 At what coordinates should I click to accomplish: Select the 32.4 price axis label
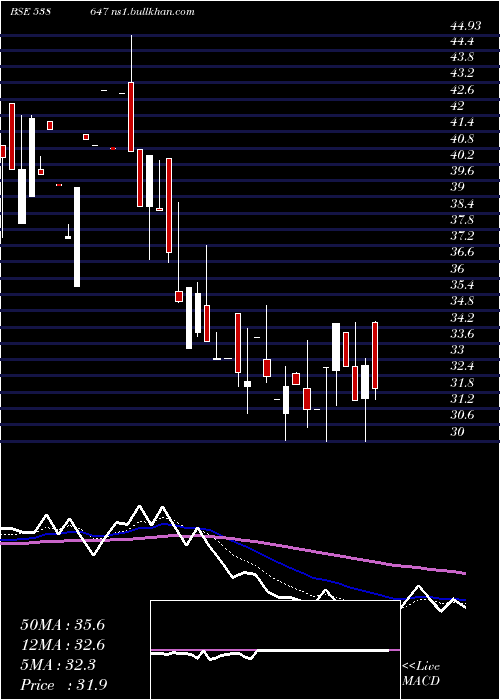pos(462,366)
